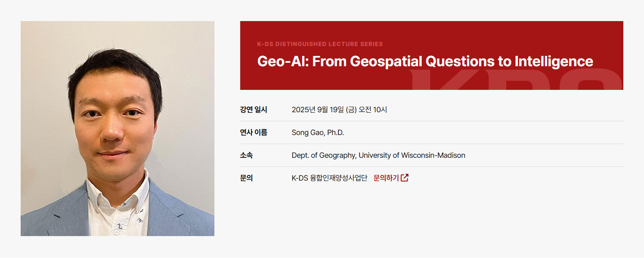Click the 강연 일시 row label
This screenshot has height=258, width=644.
(254, 110)
